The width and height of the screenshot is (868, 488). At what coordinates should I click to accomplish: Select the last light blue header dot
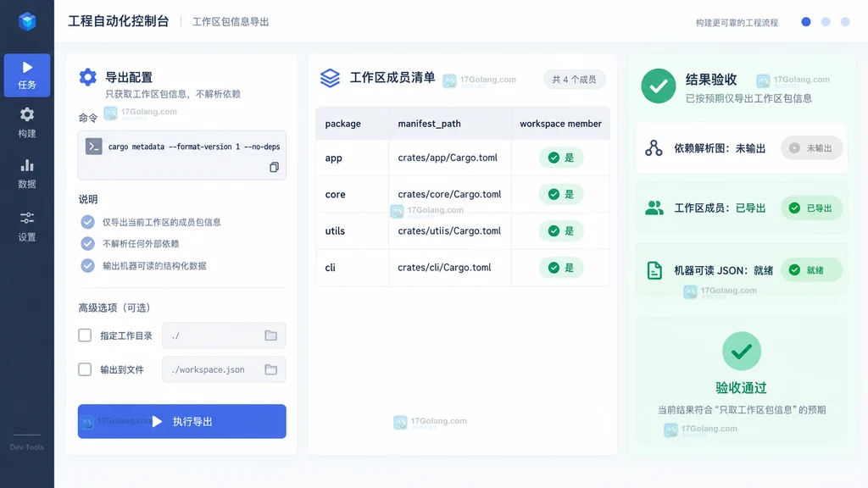click(x=845, y=21)
